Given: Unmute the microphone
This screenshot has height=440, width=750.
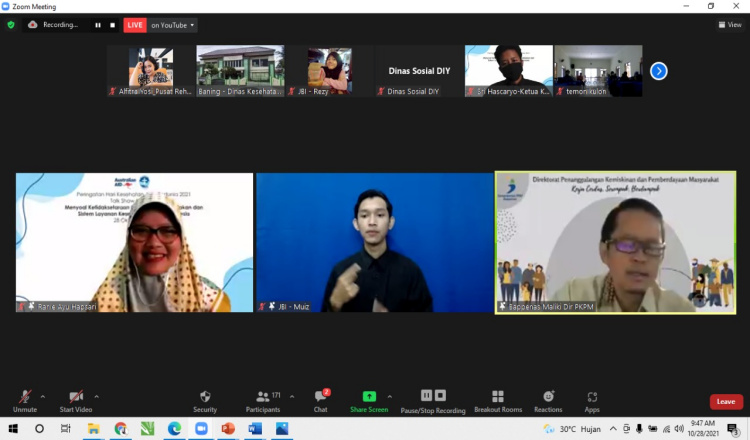Looking at the screenshot, I should pos(24,401).
